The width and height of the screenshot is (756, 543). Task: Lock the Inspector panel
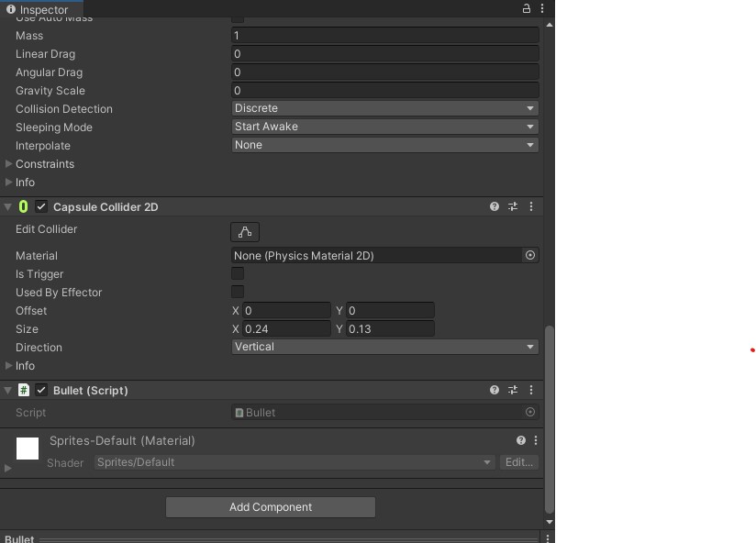click(527, 8)
